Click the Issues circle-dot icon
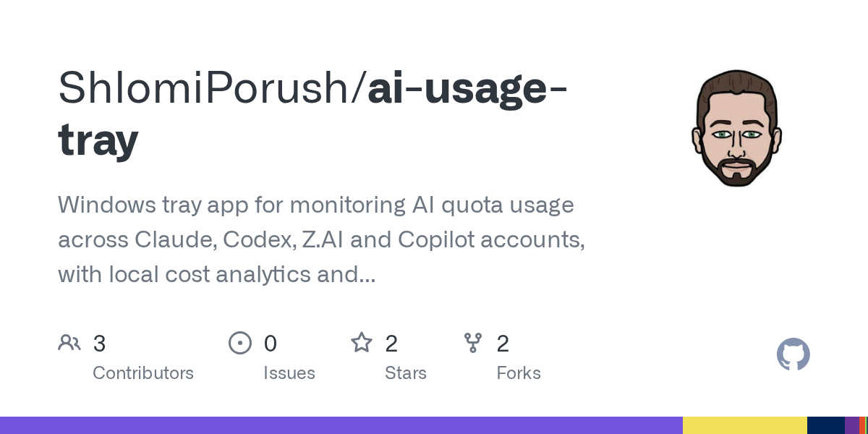868x434 pixels. tap(240, 343)
